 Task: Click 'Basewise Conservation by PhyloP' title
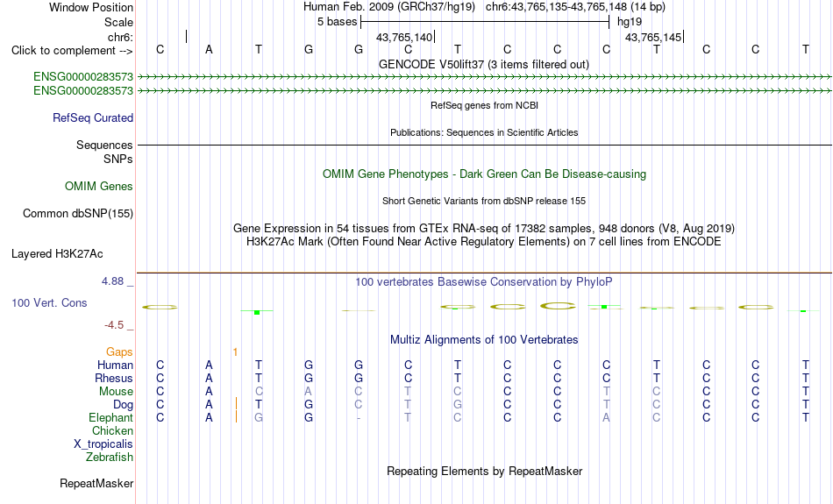[x=483, y=282]
